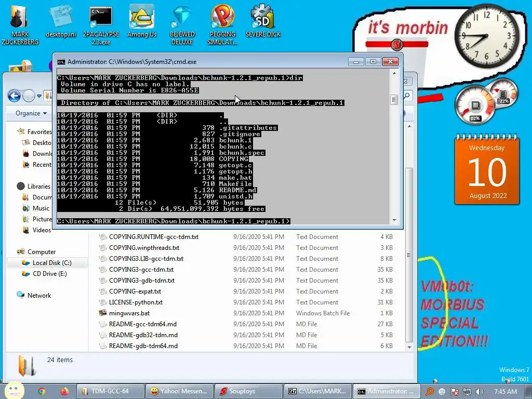
Task: Select Network in the navigation pane
Action: click(39, 295)
